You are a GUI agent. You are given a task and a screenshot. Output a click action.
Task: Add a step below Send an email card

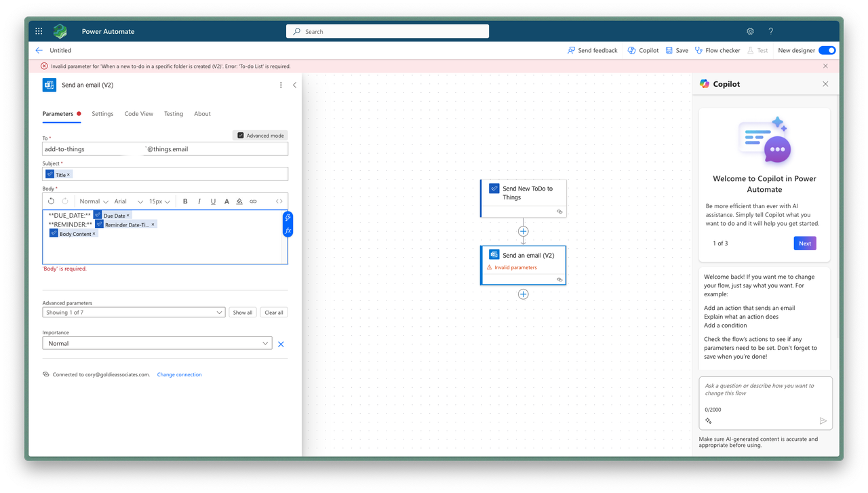523,294
